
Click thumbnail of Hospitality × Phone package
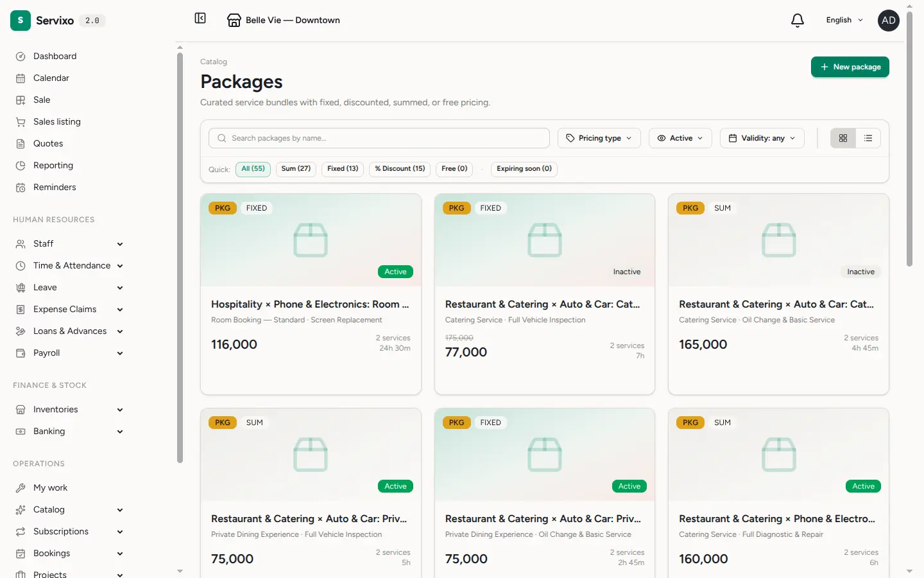311,240
